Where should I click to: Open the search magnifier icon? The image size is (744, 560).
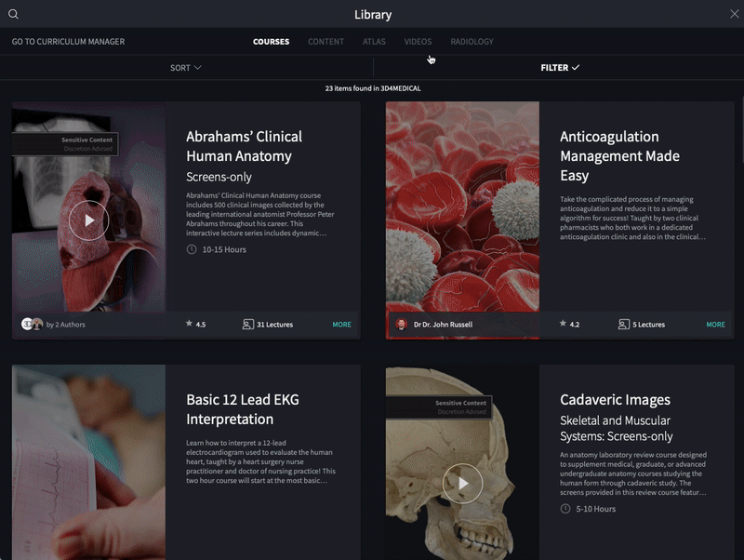[13, 14]
